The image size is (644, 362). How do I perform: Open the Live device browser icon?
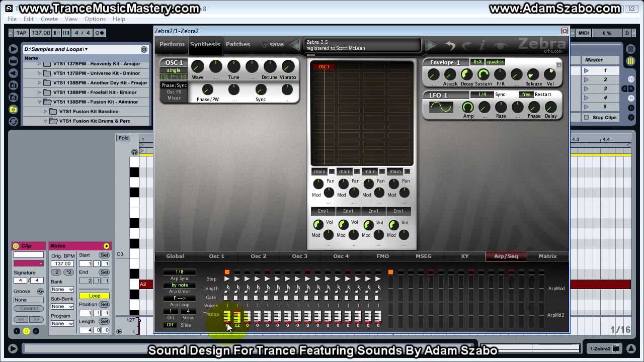[x=14, y=61]
